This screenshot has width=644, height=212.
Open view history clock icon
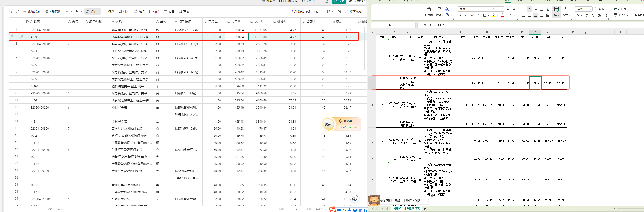click(x=316, y=11)
